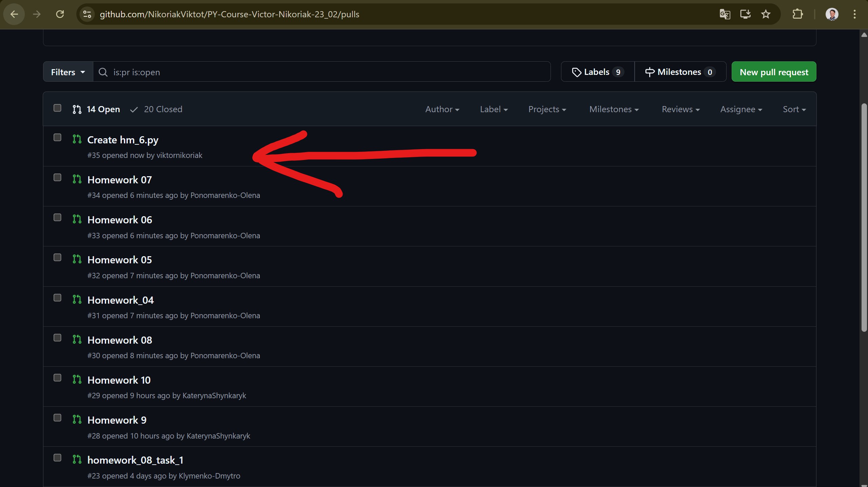868x487 pixels.
Task: Check the box for Homework 9
Action: (x=57, y=418)
